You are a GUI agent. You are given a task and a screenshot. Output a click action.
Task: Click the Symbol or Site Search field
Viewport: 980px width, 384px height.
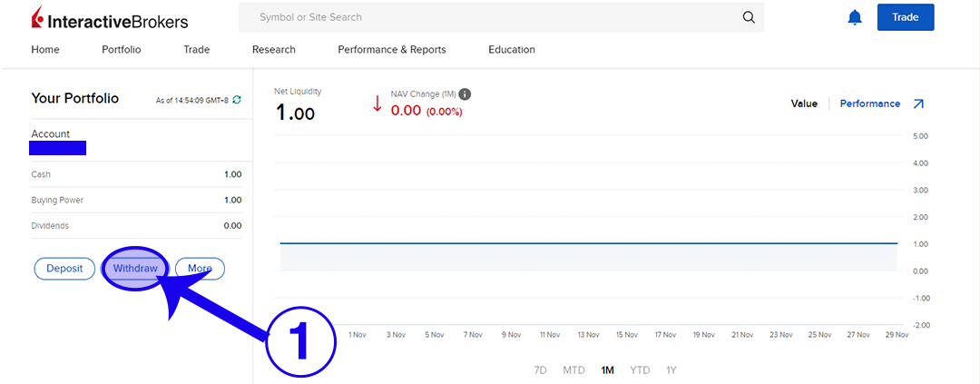[490, 17]
